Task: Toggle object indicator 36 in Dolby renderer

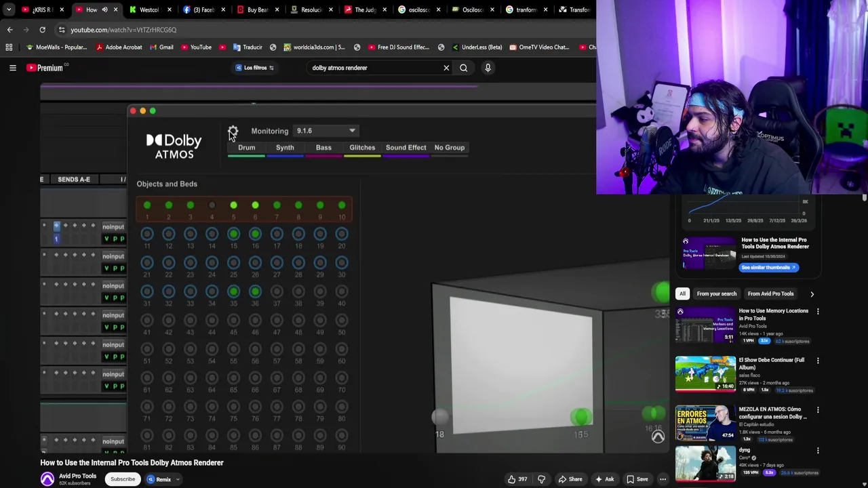Action: 255,291
